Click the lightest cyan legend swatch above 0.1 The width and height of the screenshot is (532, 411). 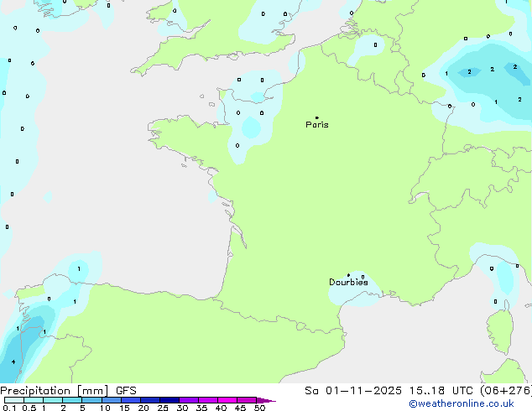coord(14,400)
